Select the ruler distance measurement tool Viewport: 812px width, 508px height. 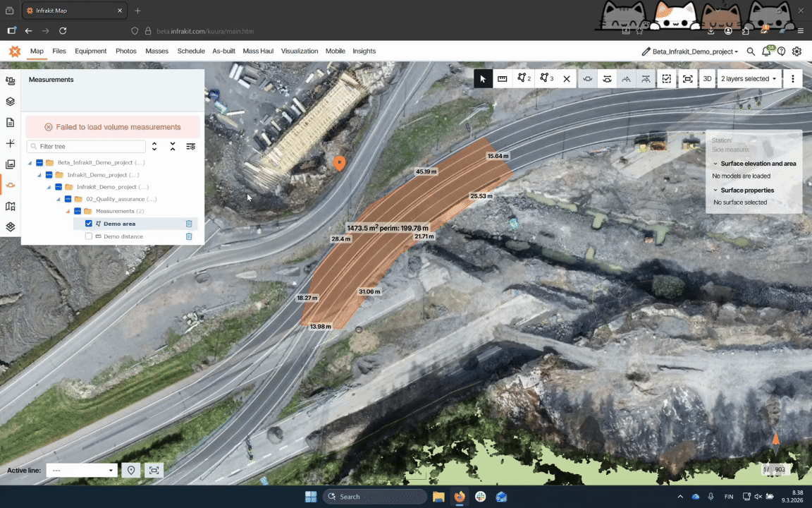(x=503, y=79)
